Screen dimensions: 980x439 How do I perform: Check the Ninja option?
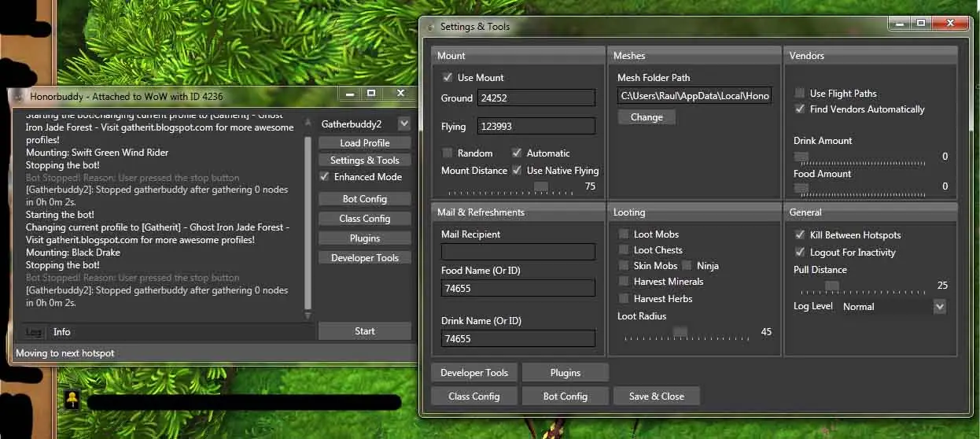[687, 265]
